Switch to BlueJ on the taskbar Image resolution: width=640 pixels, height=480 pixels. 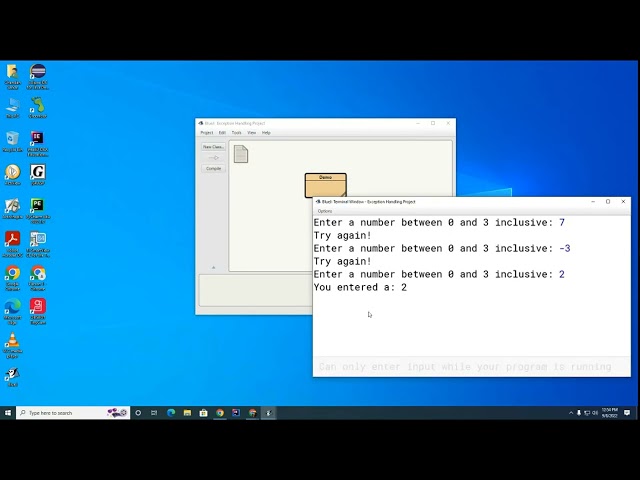(269, 413)
